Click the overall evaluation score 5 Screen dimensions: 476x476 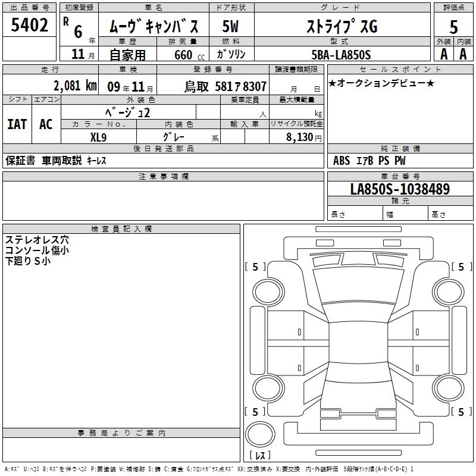coord(453,27)
